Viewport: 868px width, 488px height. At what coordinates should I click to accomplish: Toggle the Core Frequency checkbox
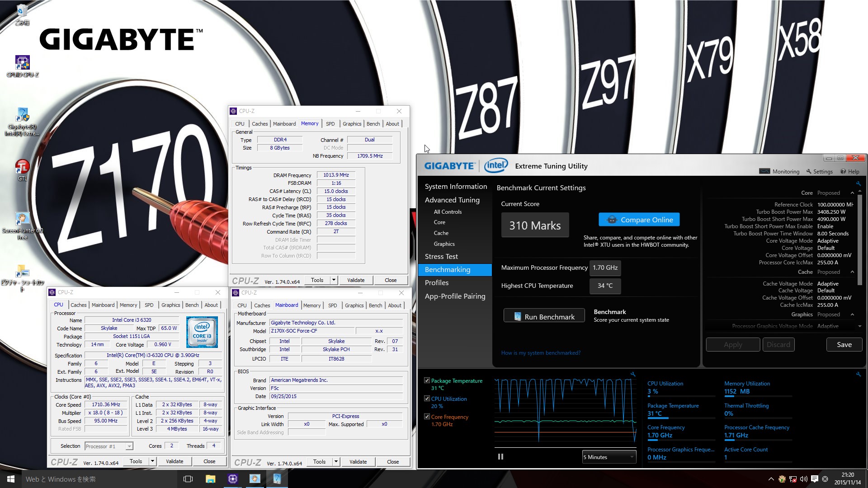coord(427,417)
